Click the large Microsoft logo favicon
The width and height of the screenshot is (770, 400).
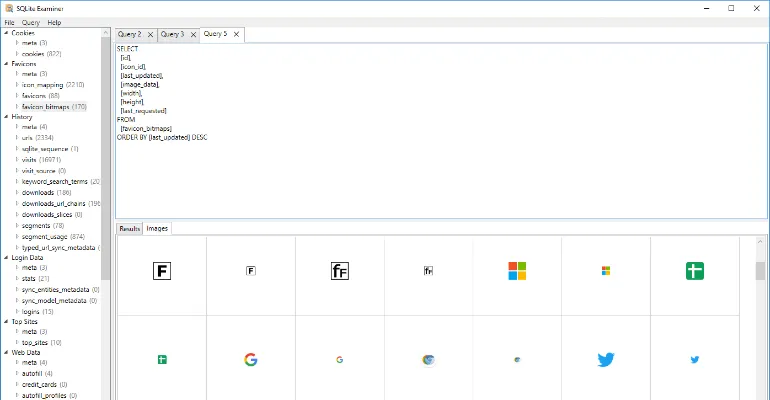(x=517, y=271)
